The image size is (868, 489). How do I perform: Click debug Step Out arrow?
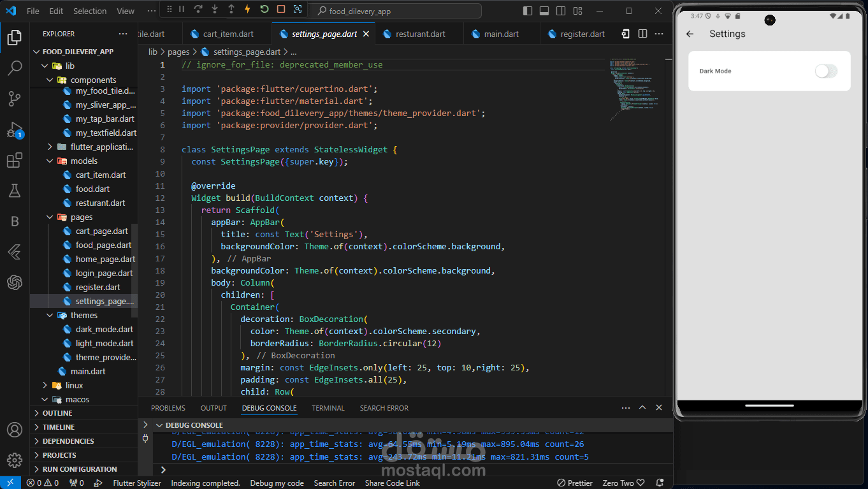pyautogui.click(x=231, y=10)
